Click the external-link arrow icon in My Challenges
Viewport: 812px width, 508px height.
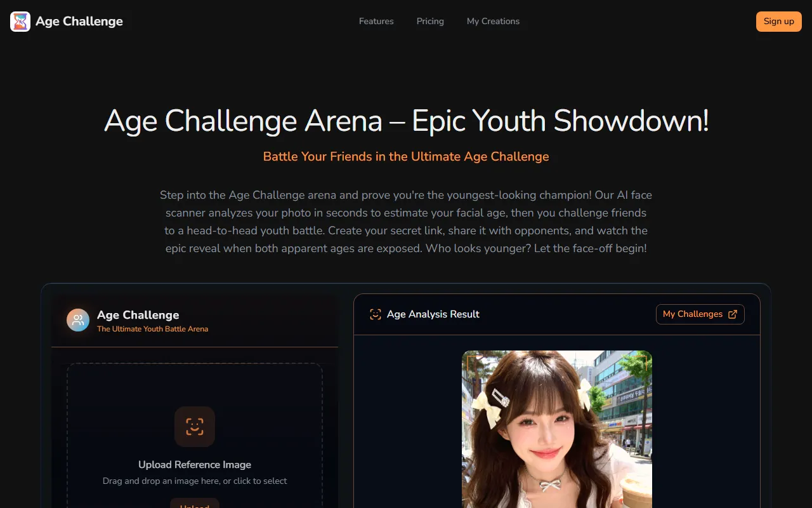733,314
